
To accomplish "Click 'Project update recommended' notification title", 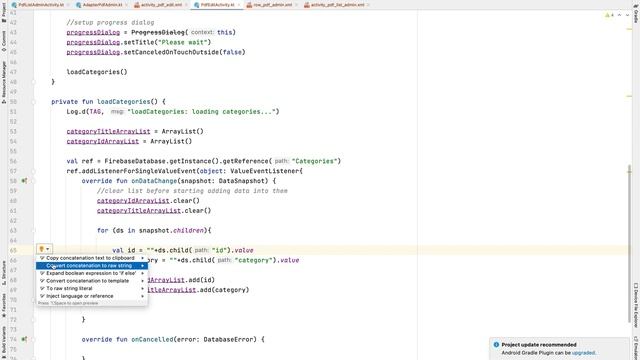I will click(x=539, y=344).
